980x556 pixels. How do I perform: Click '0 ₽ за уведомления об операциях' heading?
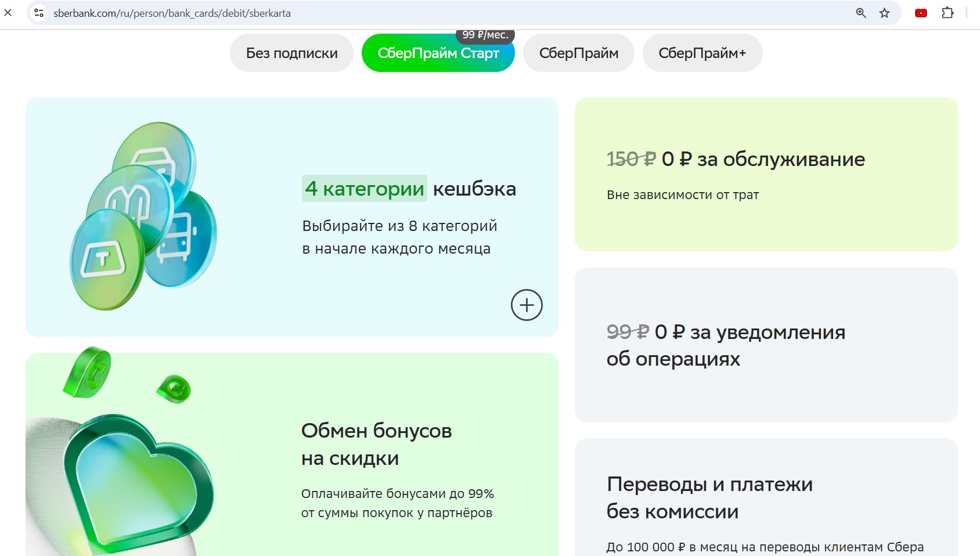click(x=726, y=345)
